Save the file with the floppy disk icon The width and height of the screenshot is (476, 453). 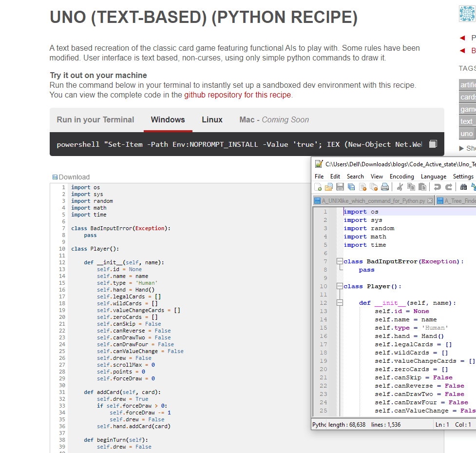(340, 187)
